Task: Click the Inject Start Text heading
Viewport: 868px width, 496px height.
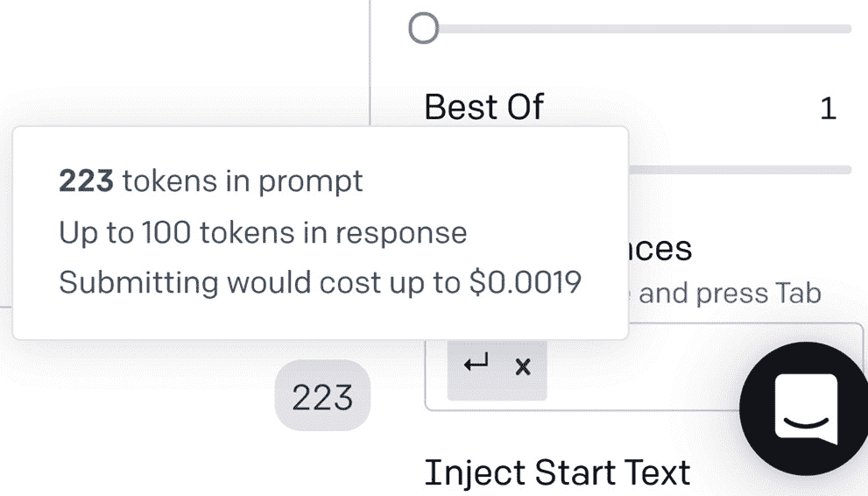Action: 557,472
